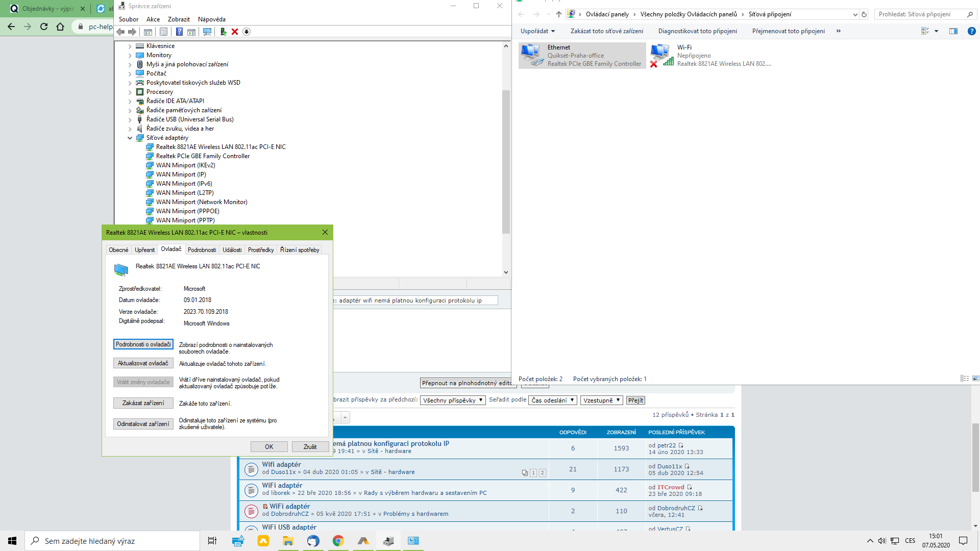
Task: Select the Wi-Fi network connection icon
Action: point(661,55)
